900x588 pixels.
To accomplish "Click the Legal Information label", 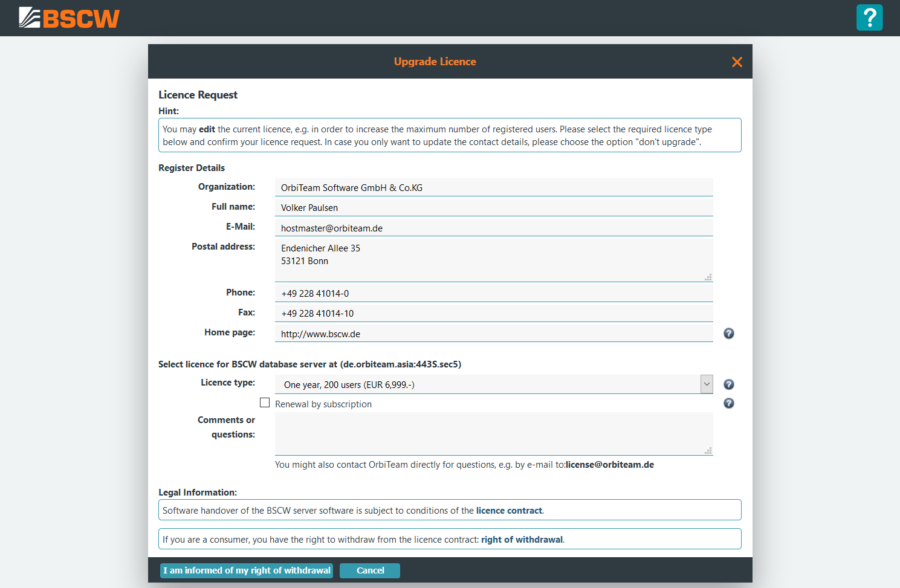I will (x=198, y=493).
